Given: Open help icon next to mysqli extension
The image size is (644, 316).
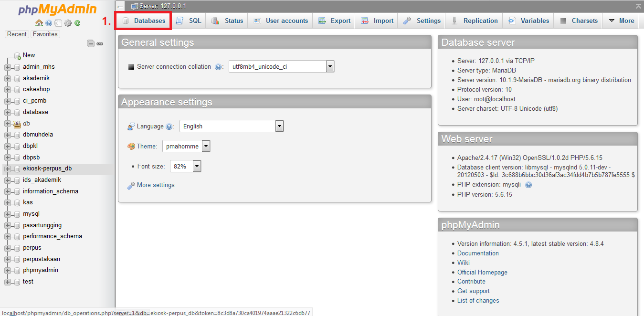Looking at the screenshot, I should tap(528, 185).
